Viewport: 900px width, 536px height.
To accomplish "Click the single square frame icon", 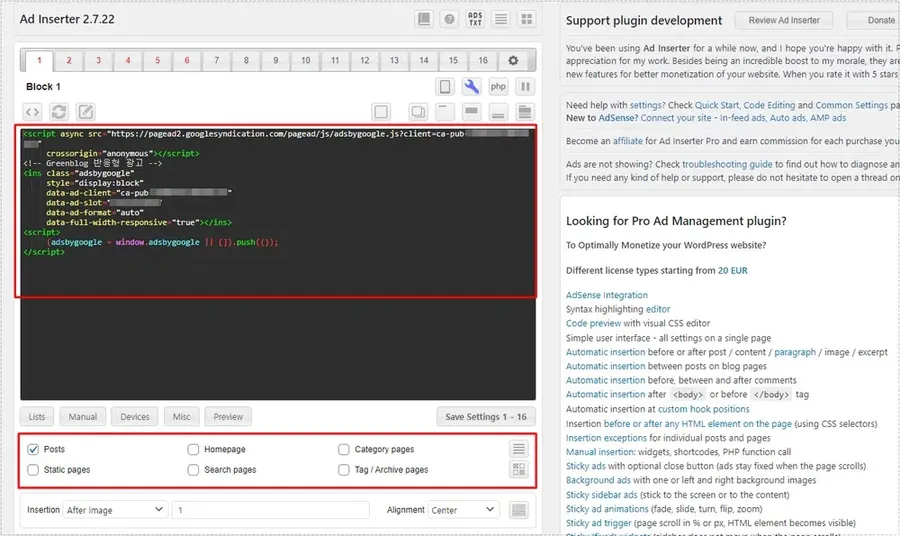I will pyautogui.click(x=381, y=112).
